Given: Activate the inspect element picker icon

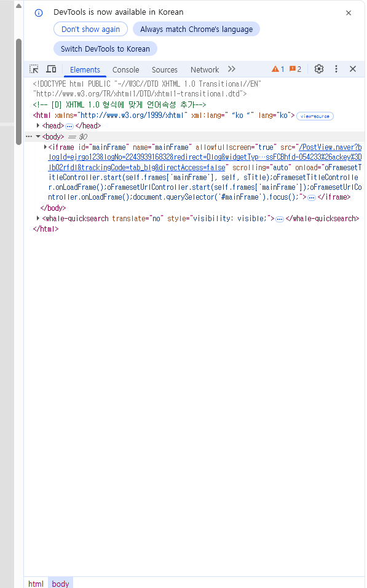Looking at the screenshot, I should (34, 69).
